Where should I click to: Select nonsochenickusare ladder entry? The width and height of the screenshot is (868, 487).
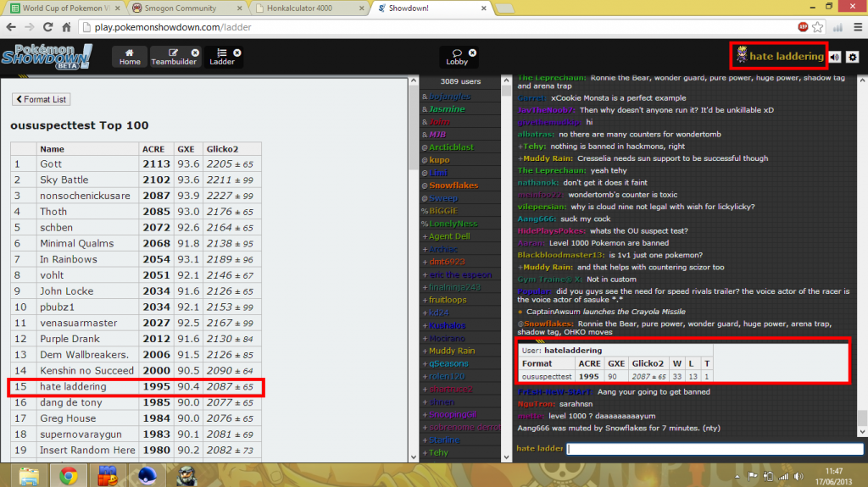pos(86,196)
